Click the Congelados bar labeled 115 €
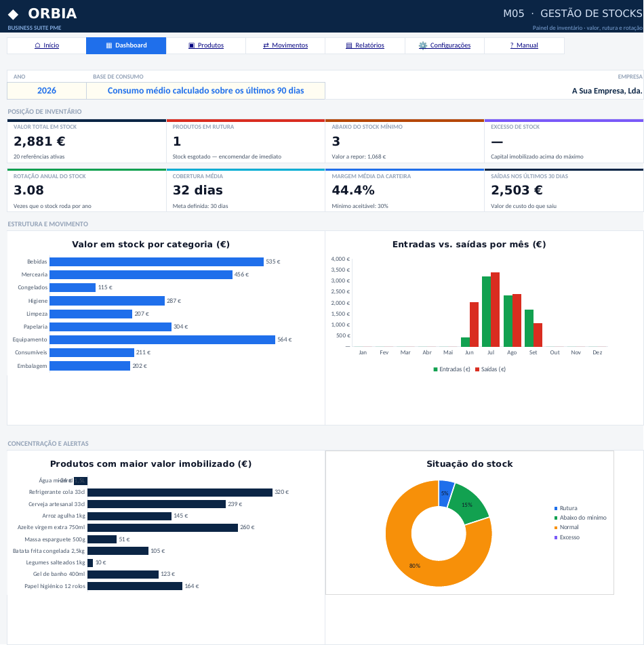 pos(73,287)
